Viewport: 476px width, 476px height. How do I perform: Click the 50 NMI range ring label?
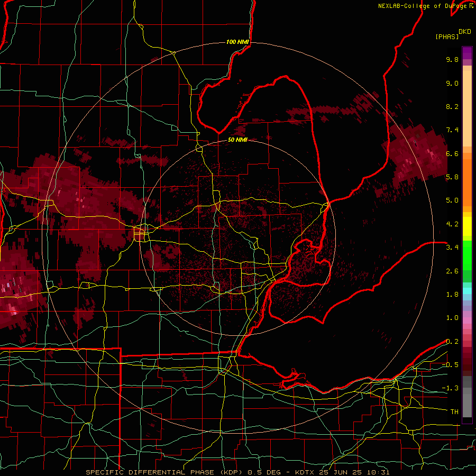(x=237, y=140)
